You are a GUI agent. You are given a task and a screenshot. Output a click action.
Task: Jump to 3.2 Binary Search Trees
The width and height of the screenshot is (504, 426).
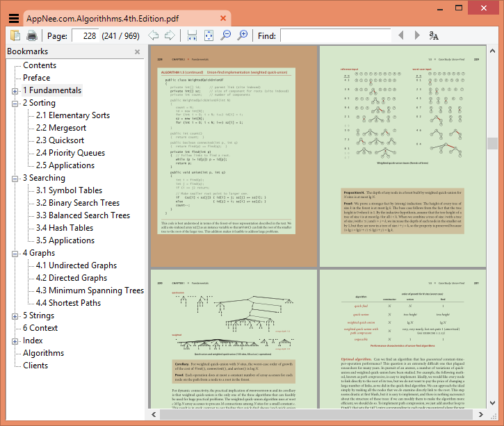[78, 203]
